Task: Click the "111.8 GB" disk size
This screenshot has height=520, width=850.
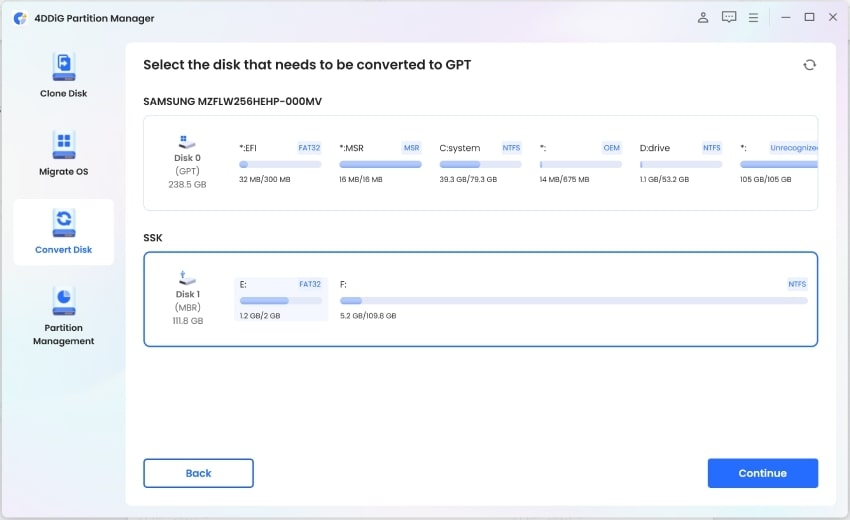Action: point(188,321)
